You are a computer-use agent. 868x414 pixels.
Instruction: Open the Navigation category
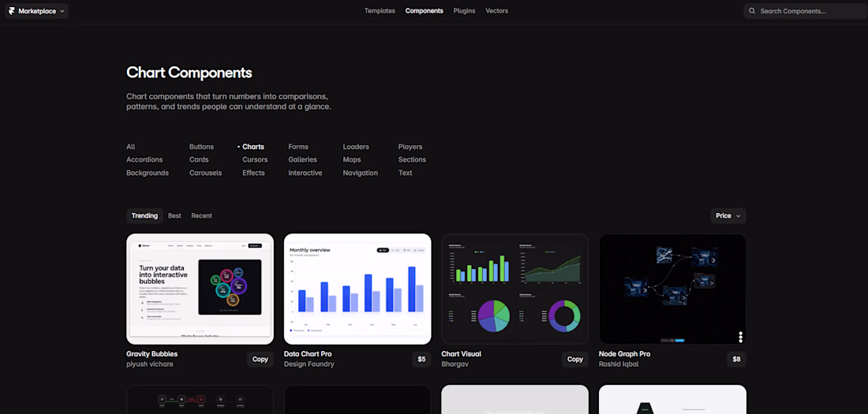(x=361, y=173)
